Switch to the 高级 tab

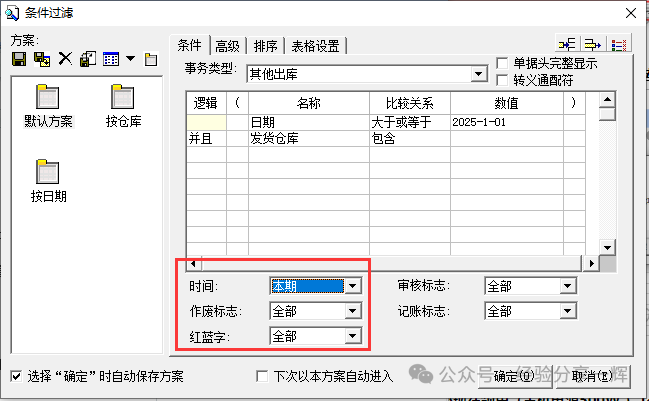tap(227, 45)
